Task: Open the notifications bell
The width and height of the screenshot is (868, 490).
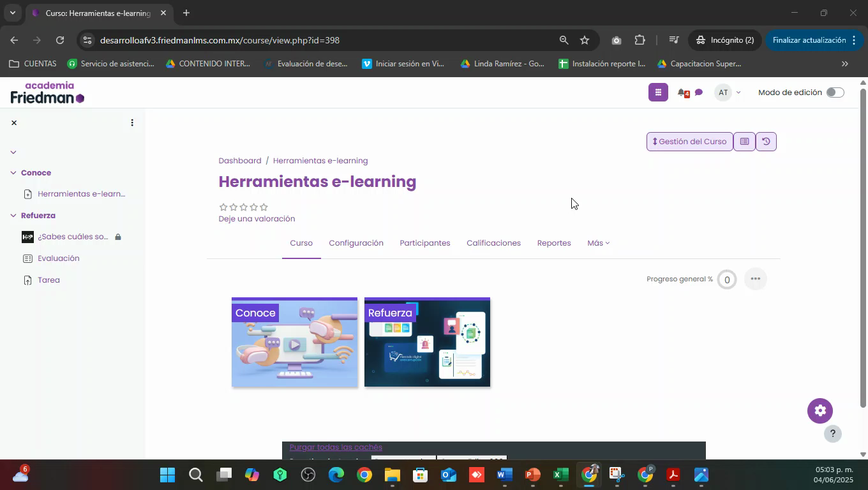Action: [682, 93]
